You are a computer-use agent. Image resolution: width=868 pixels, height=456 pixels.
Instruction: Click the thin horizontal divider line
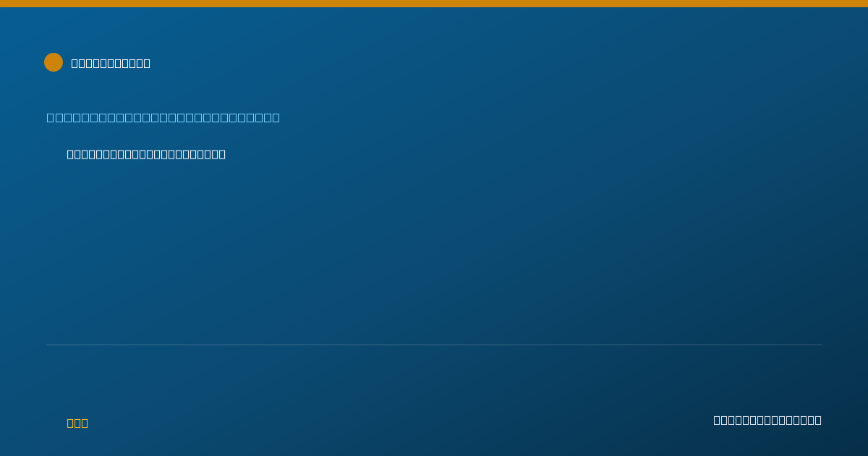434,345
